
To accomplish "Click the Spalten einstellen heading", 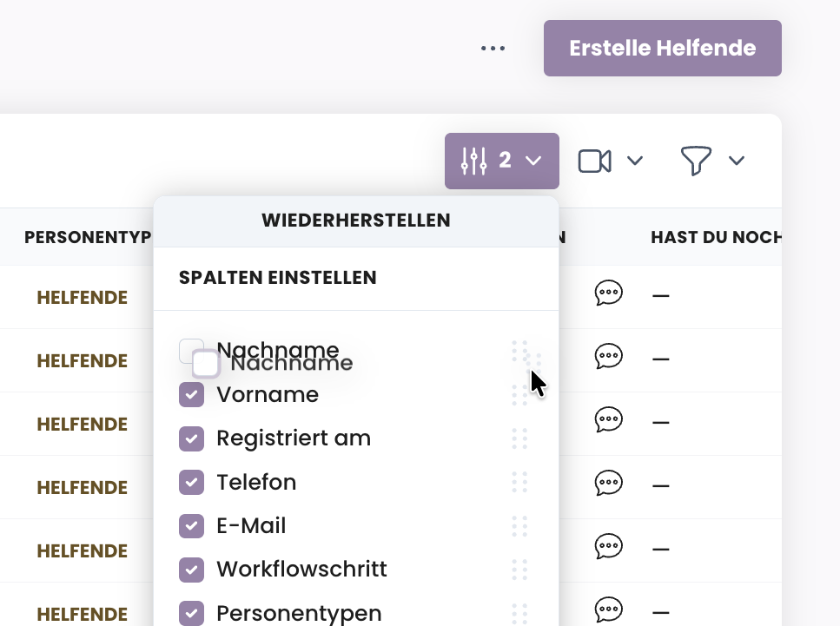I will (277, 278).
